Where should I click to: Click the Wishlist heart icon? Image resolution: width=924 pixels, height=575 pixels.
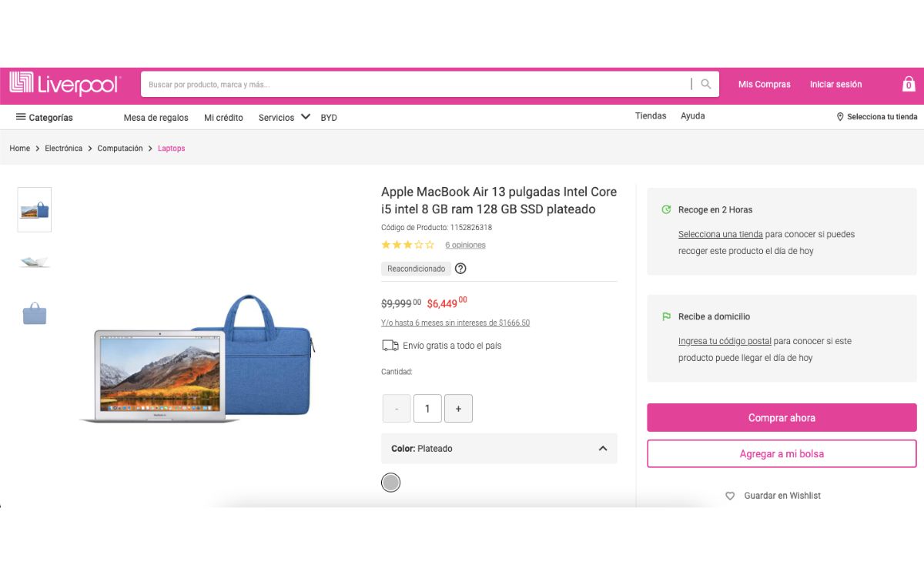[x=730, y=496]
